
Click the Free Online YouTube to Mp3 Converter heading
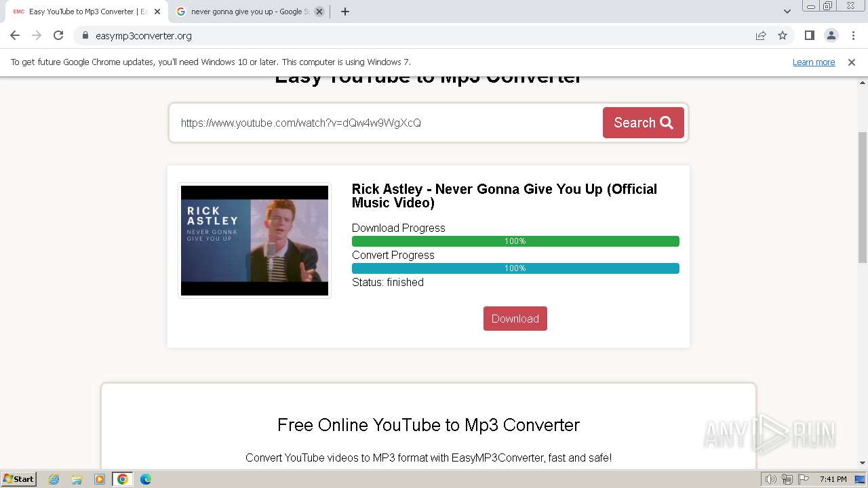pyautogui.click(x=429, y=425)
